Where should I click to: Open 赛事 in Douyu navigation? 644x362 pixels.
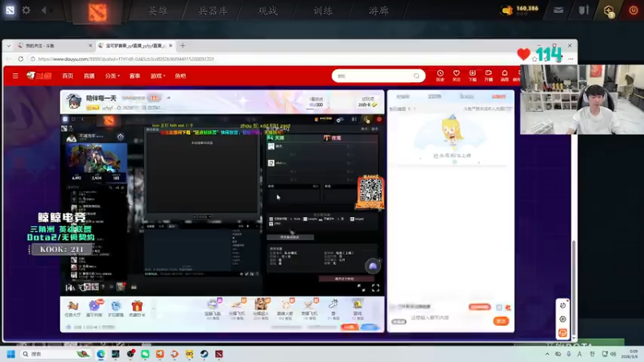point(134,76)
